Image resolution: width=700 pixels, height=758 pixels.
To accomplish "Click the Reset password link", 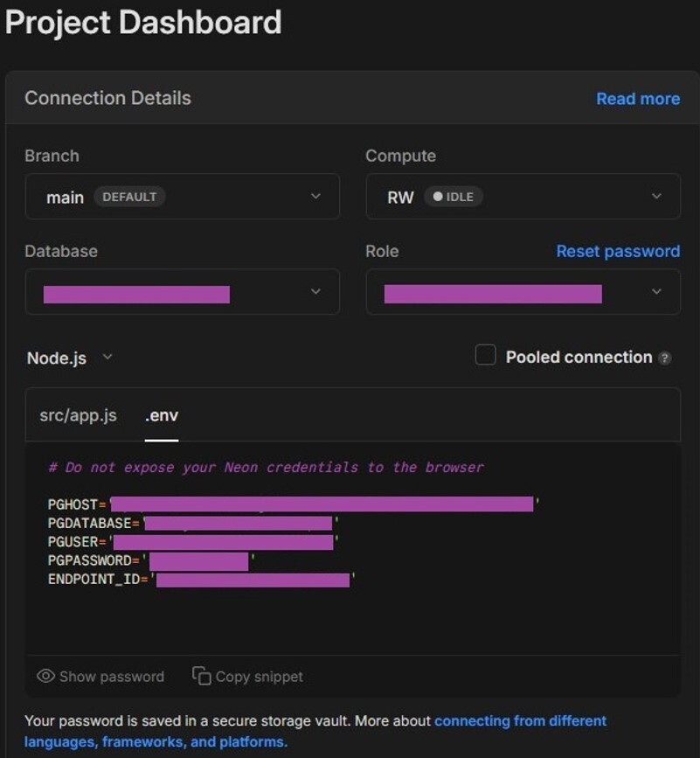I will pyautogui.click(x=618, y=251).
